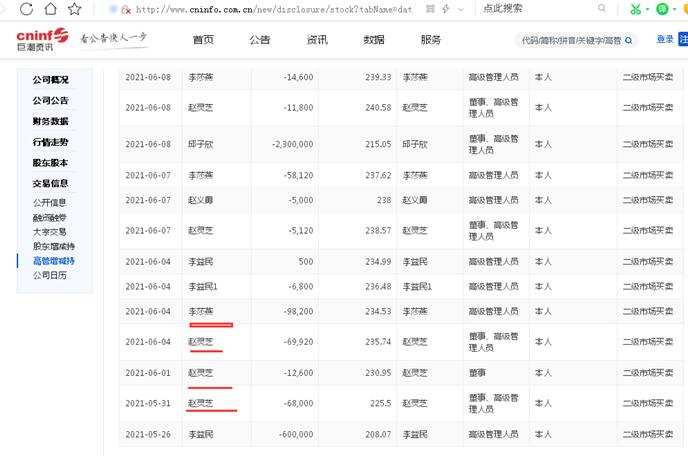Open the site security icon in the address bar
Image resolution: width=688 pixels, height=458 pixels.
pyautogui.click(x=126, y=10)
